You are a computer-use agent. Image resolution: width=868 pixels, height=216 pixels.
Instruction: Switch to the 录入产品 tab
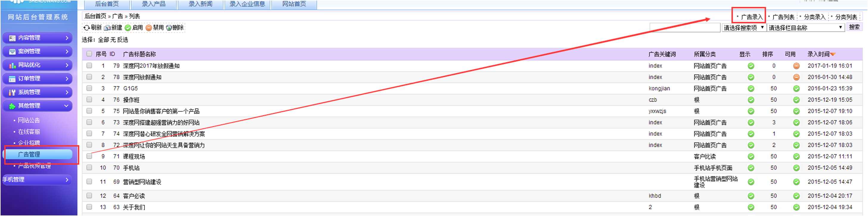tap(153, 4)
